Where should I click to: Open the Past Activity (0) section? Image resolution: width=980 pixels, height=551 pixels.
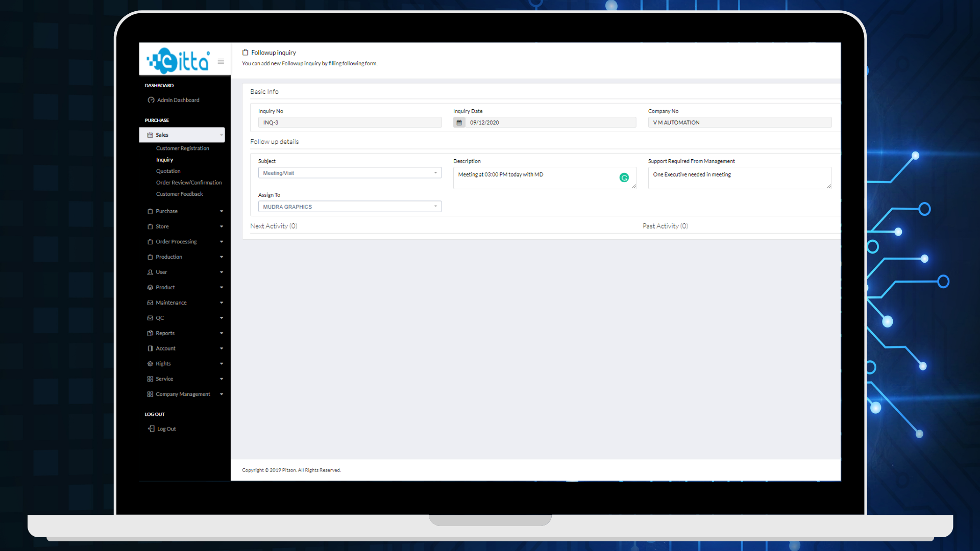click(665, 226)
